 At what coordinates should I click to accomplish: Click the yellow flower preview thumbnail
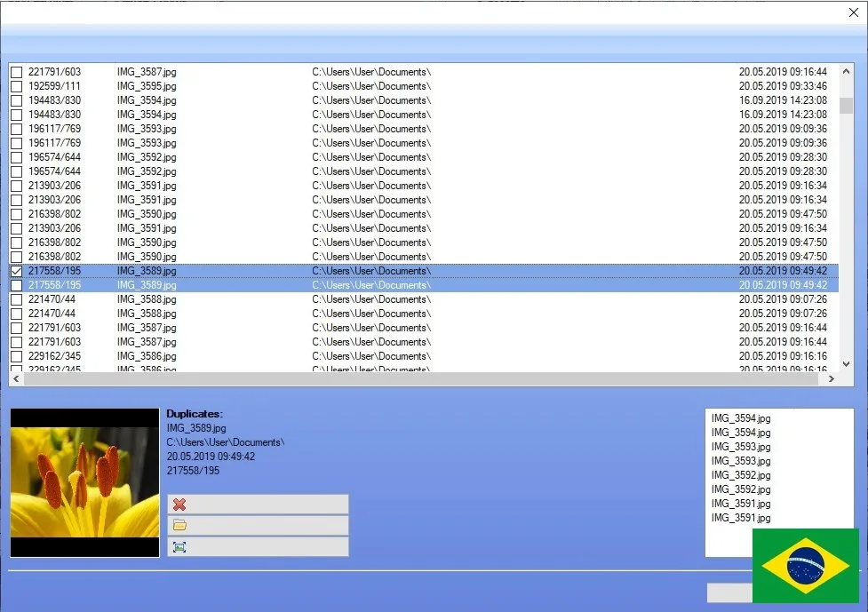pos(84,482)
